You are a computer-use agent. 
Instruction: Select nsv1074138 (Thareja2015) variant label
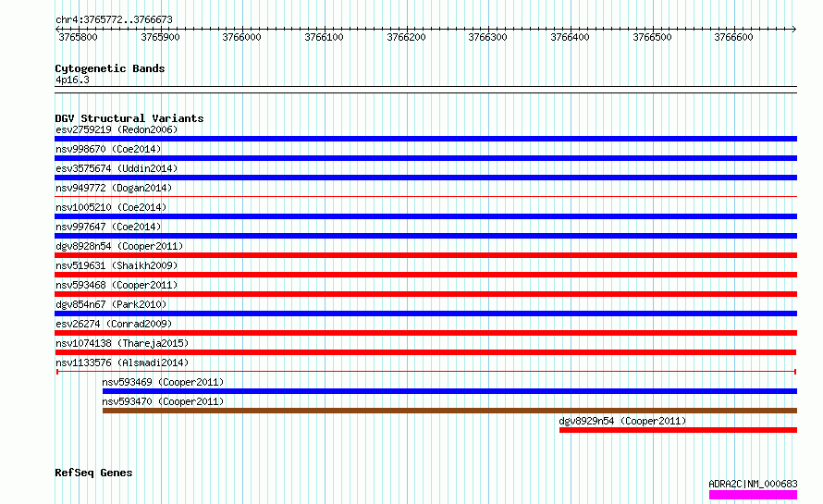click(x=122, y=343)
